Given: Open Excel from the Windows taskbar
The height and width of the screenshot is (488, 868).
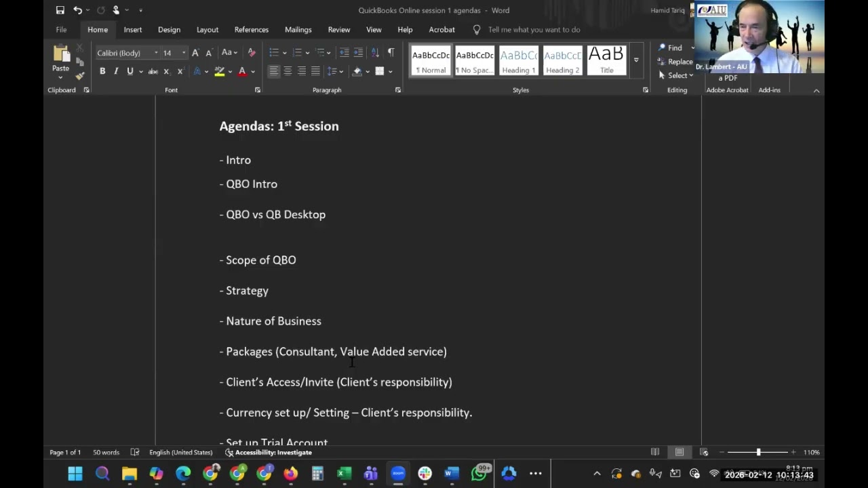Looking at the screenshot, I should 344,474.
